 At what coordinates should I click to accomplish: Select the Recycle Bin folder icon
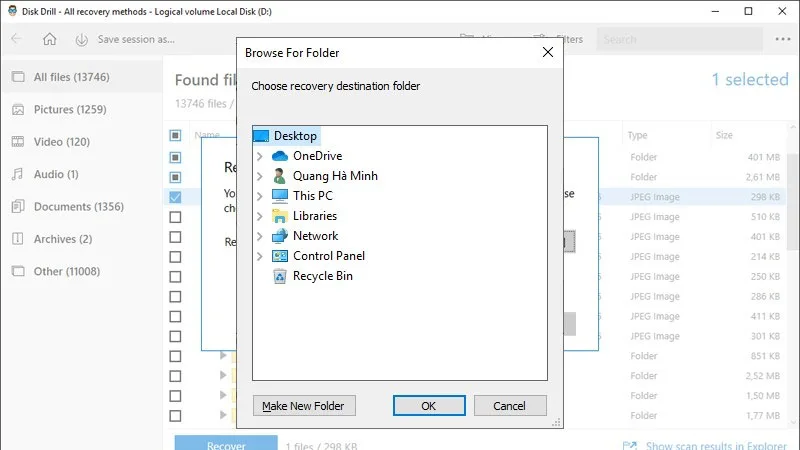coord(280,276)
